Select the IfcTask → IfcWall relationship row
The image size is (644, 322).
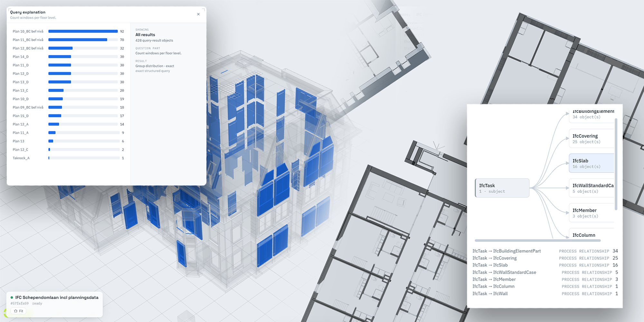(x=545, y=294)
